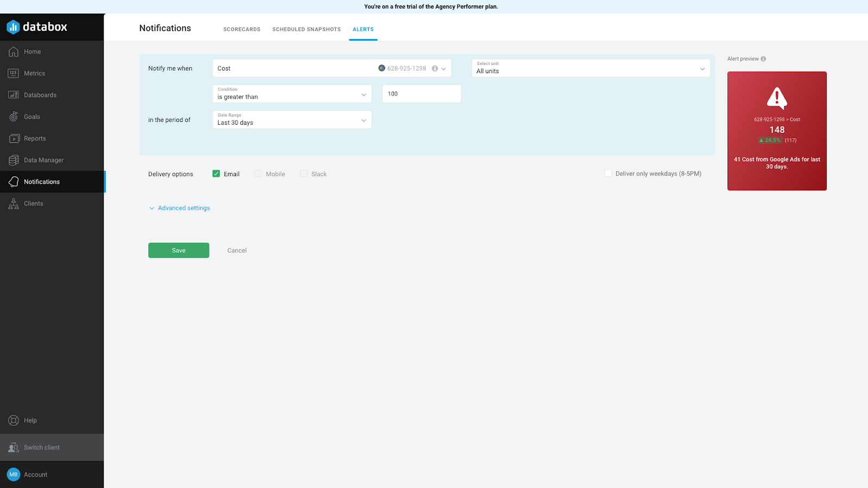Click Switch client label

click(x=42, y=447)
